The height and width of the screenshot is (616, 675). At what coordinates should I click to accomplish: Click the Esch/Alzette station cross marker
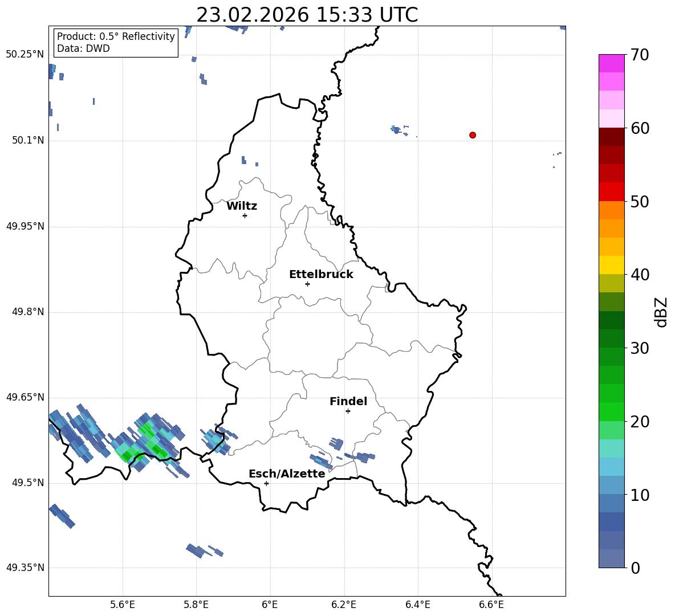click(x=266, y=483)
